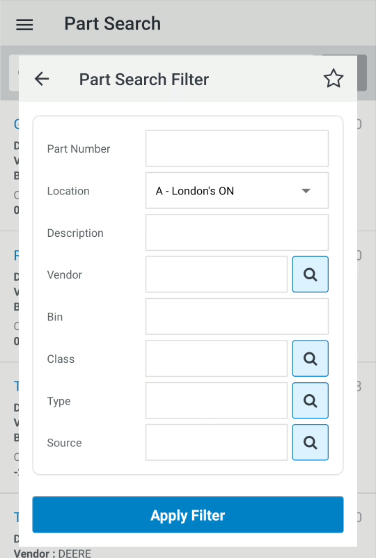Open Vendor lookup search icon

(310, 274)
